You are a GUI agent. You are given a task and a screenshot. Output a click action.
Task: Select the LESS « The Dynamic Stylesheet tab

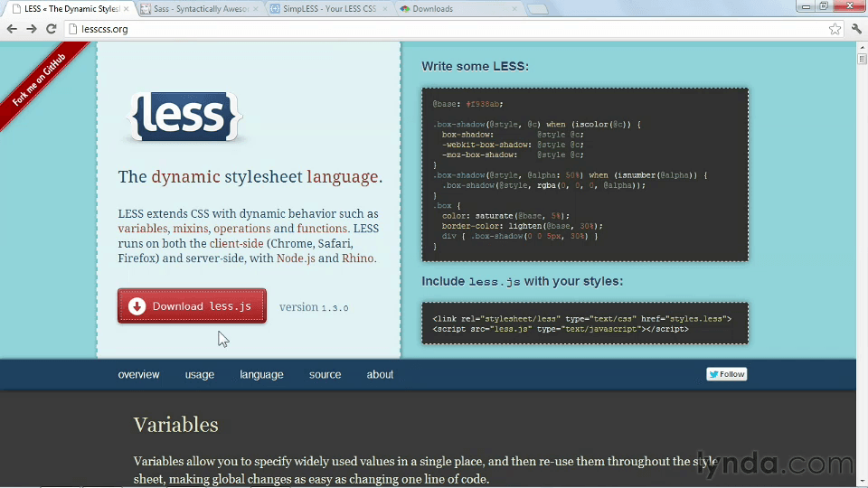pos(70,9)
